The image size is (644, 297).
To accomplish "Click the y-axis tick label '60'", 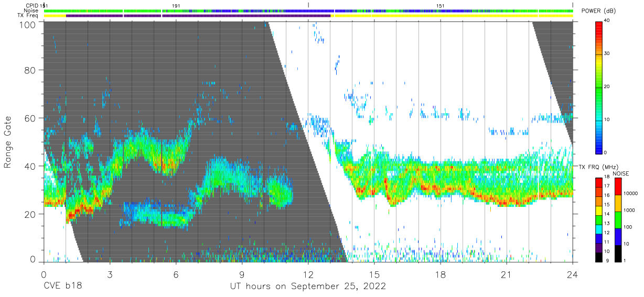I will coord(31,118).
